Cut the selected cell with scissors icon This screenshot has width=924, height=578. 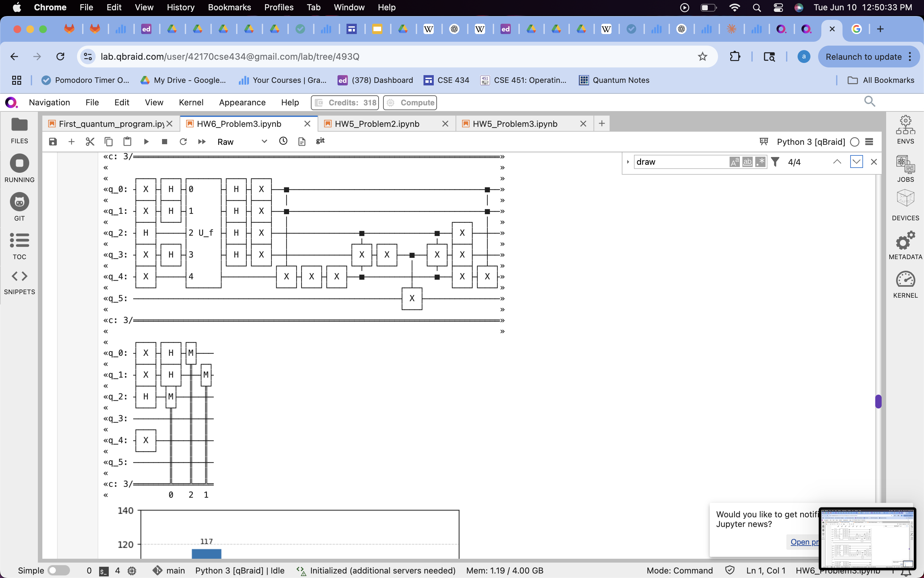click(x=90, y=142)
